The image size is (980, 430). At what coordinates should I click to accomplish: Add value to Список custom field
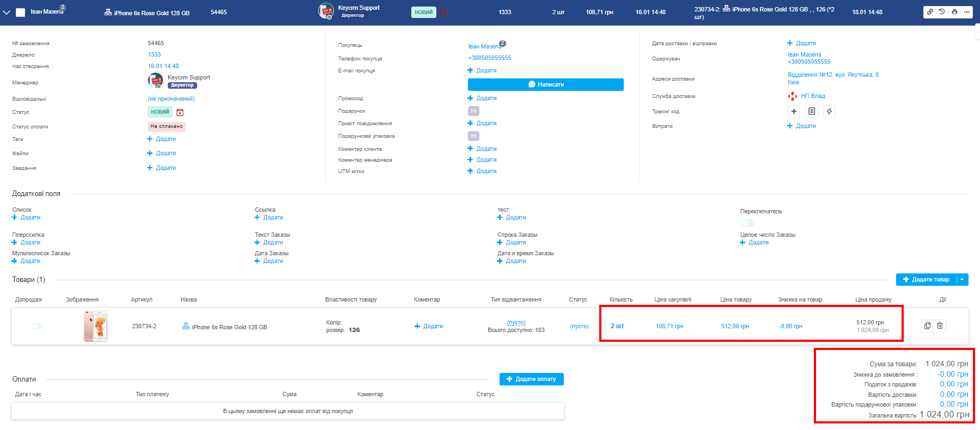26,217
